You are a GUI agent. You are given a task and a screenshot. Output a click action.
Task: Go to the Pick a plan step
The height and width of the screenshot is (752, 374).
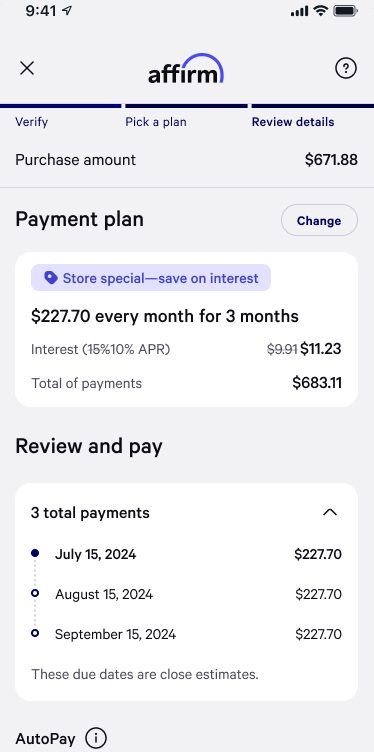(x=156, y=122)
